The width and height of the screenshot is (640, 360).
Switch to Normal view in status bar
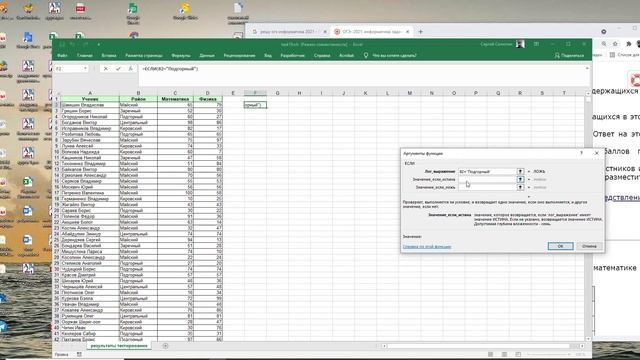[491, 354]
